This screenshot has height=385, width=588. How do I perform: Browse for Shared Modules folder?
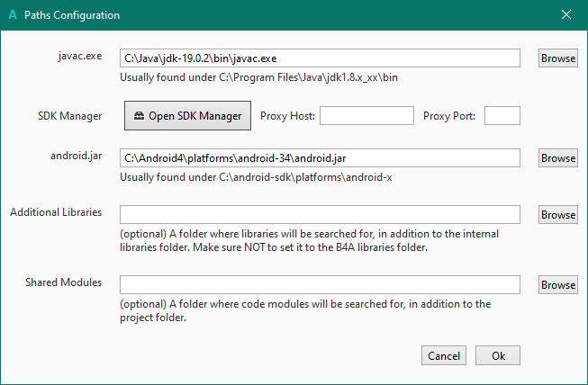tap(558, 285)
